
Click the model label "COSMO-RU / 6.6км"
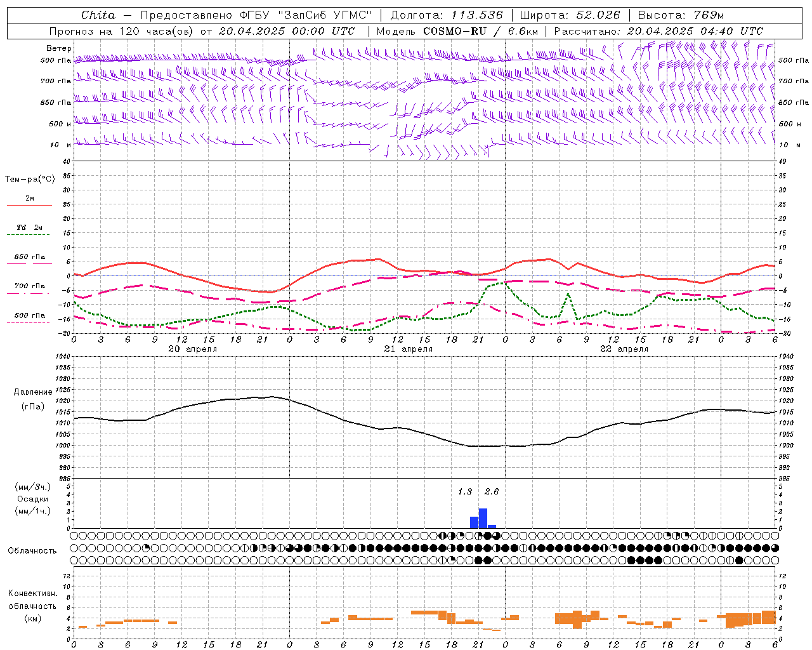(481, 31)
